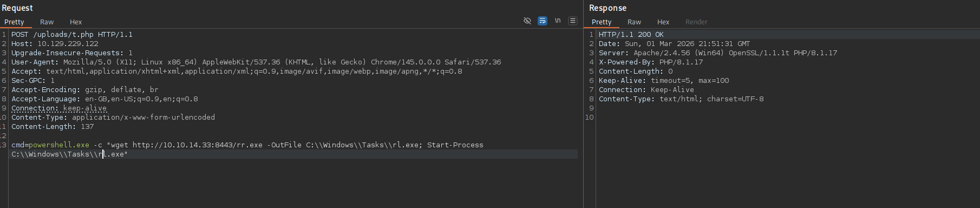Click the HTTP/1.1 200 OK status line
The image size is (980, 208).
(x=631, y=34)
